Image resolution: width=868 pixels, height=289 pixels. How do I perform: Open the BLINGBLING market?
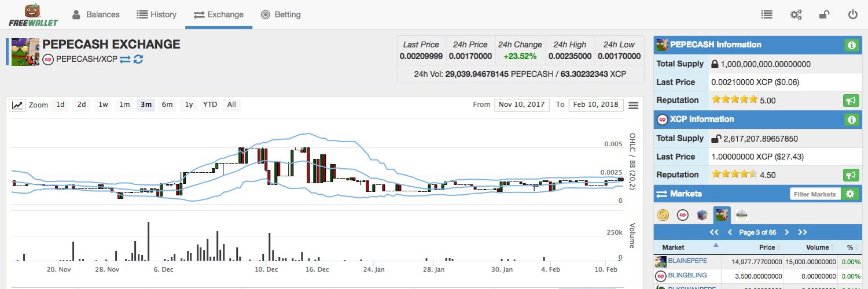point(687,275)
